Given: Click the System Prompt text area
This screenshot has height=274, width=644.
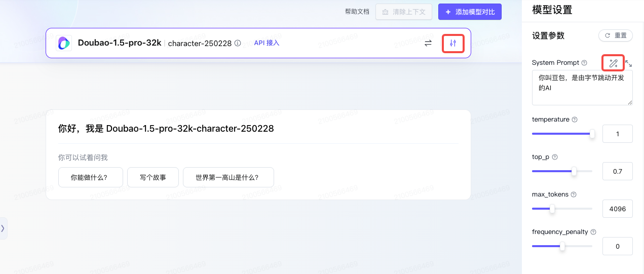Looking at the screenshot, I should point(582,88).
